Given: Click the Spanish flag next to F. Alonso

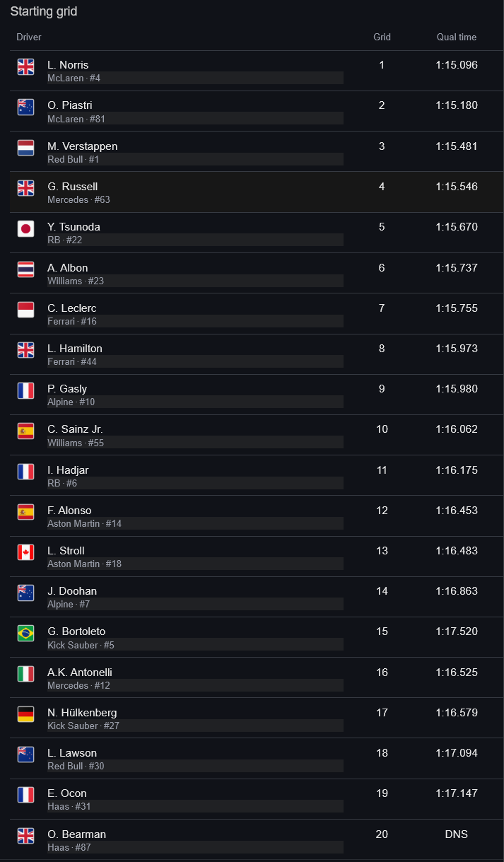Looking at the screenshot, I should (25, 512).
